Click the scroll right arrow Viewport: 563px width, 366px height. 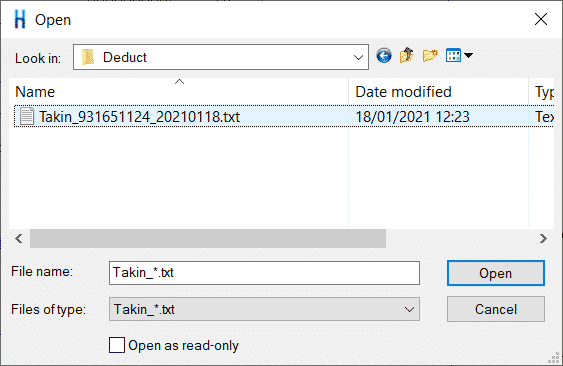[543, 238]
